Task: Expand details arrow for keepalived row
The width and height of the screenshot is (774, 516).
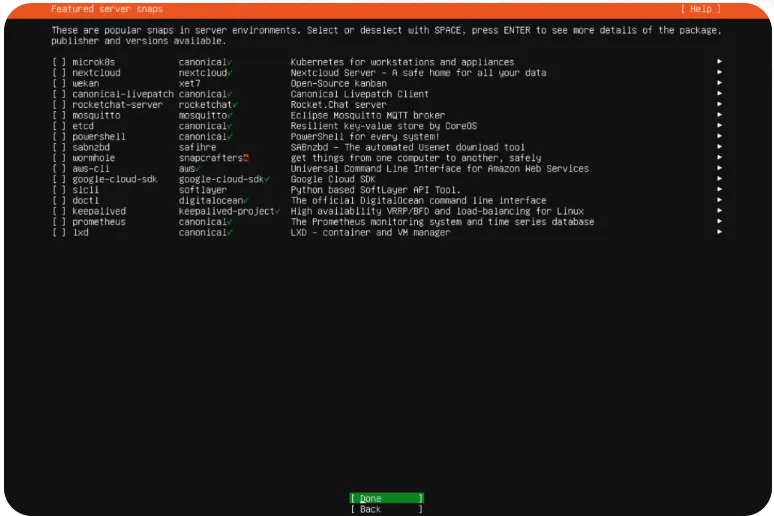Action: pyautogui.click(x=719, y=210)
